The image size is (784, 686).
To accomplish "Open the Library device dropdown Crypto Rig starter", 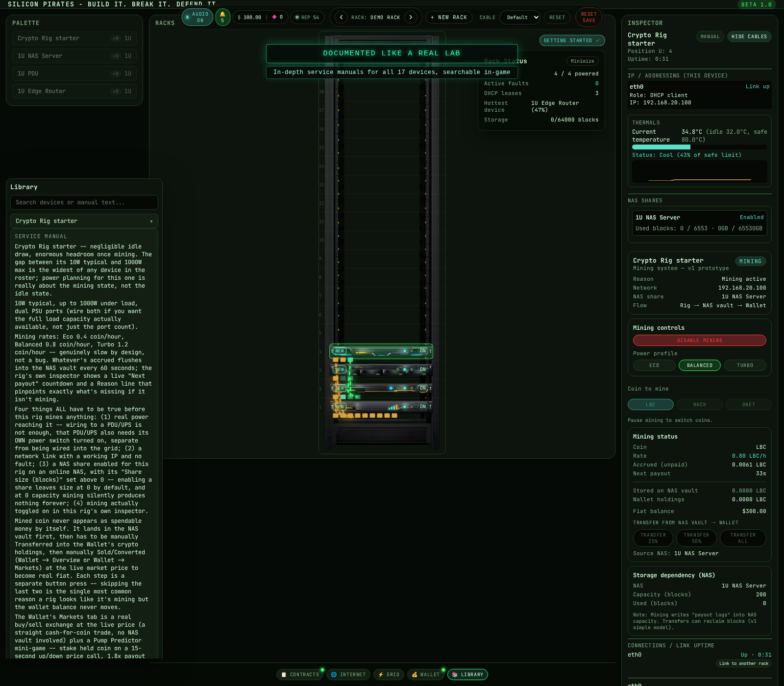I will 84,221.
